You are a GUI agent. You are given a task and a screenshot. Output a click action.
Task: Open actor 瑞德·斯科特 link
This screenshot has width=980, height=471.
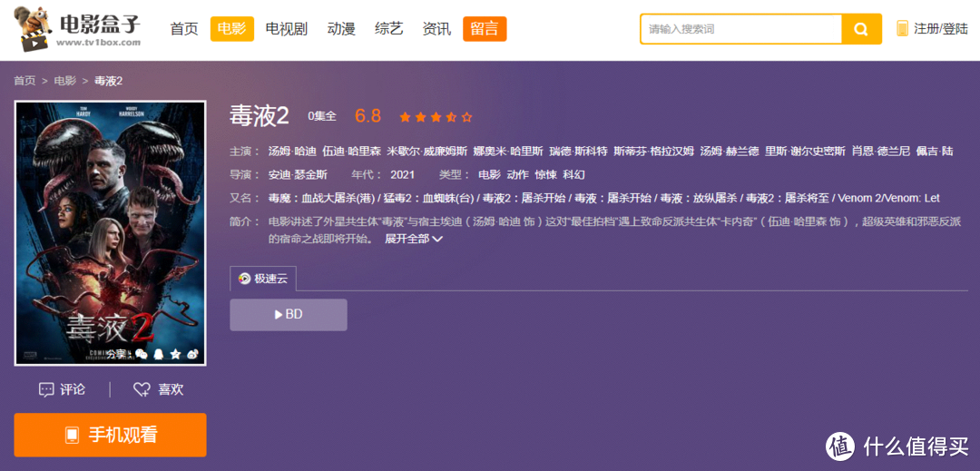pos(579,152)
